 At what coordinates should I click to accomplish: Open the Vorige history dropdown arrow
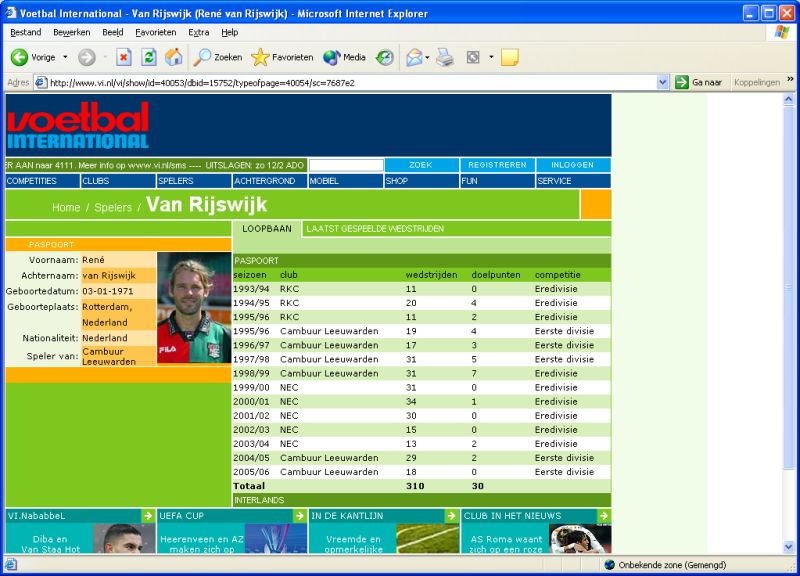(65, 57)
